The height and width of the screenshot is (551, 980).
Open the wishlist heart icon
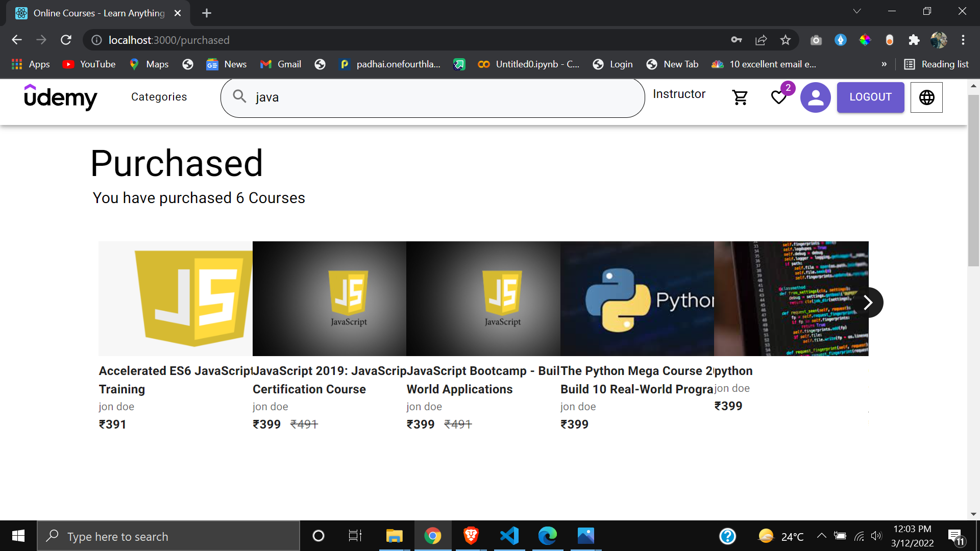pyautogui.click(x=778, y=97)
